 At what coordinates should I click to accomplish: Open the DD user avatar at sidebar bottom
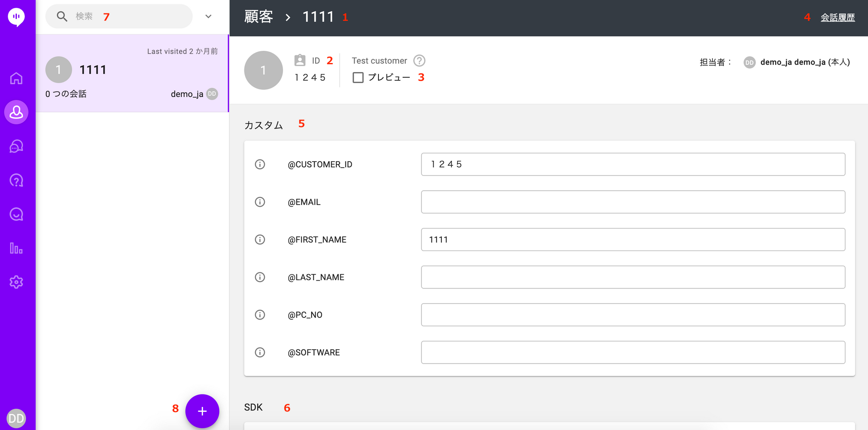coord(16,418)
